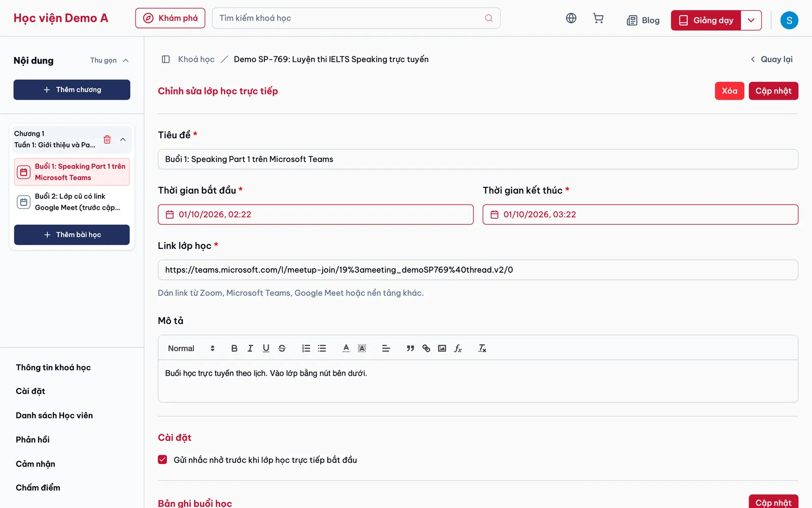The height and width of the screenshot is (508, 812).
Task: Open Danh sách Học viên in the sidebar
Action: (54, 416)
